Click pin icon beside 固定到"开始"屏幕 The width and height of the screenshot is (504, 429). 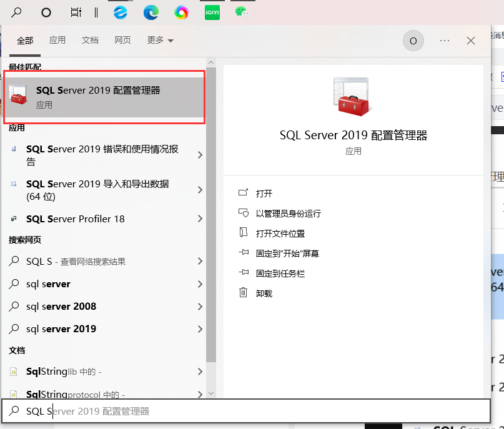[244, 252]
